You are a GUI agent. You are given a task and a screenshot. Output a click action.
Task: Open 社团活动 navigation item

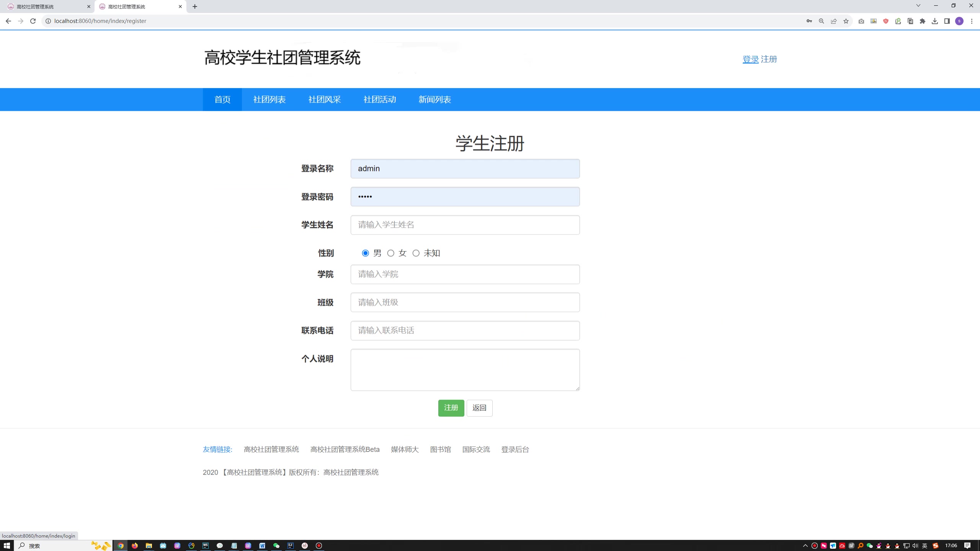coord(380,99)
